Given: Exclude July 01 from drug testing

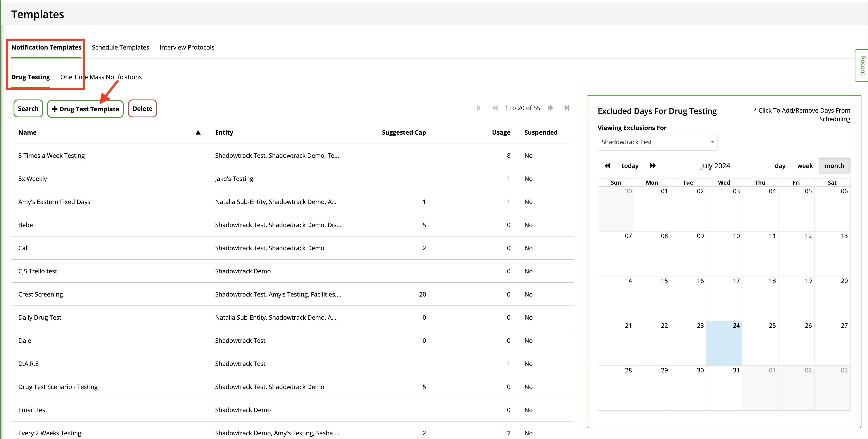Looking at the screenshot, I should pos(652,209).
